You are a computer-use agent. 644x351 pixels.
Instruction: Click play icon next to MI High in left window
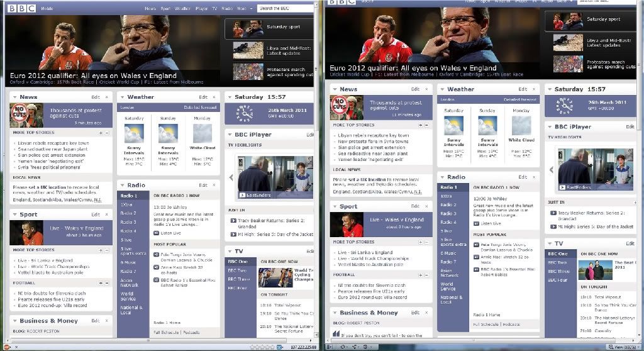point(233,235)
